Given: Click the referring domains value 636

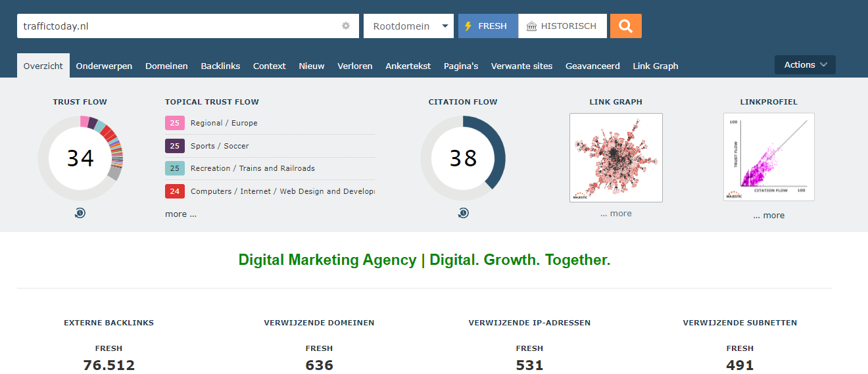Looking at the screenshot, I should coord(320,365).
